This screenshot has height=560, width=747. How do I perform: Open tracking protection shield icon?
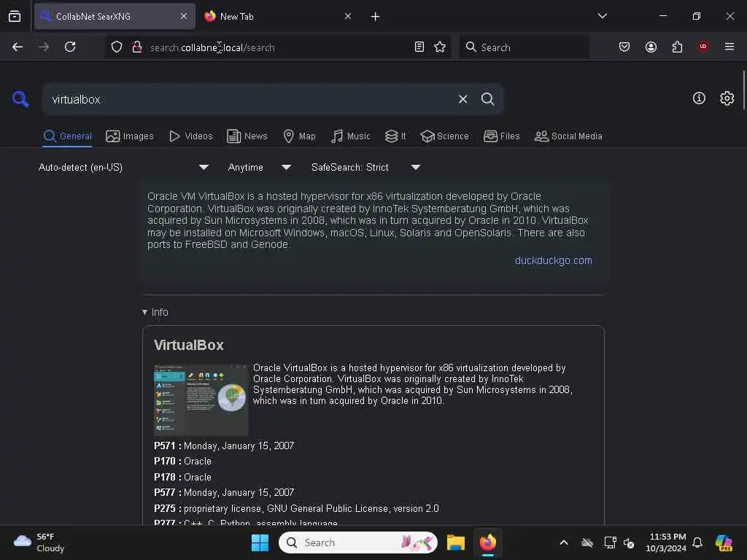pyautogui.click(x=117, y=47)
